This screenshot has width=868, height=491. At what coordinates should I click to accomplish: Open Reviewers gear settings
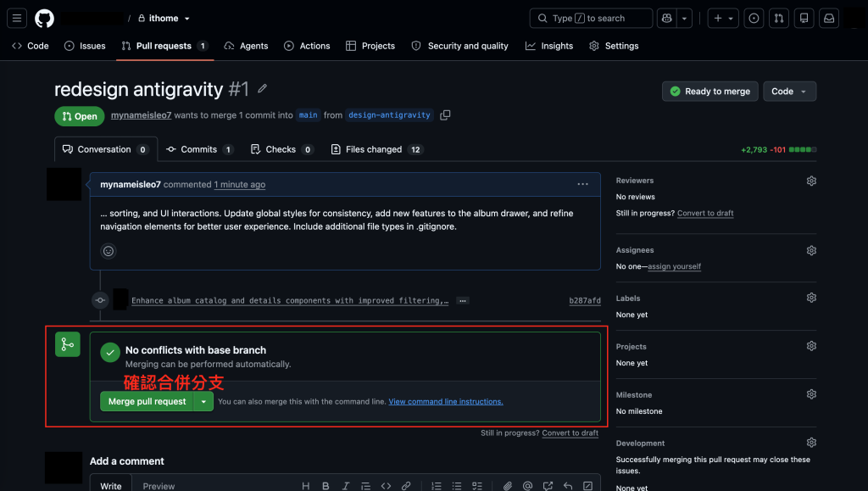[811, 181]
